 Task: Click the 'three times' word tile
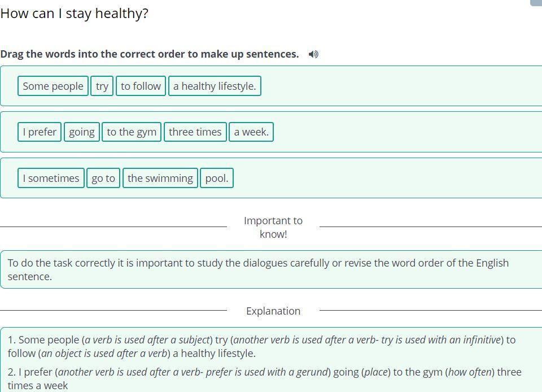pos(195,132)
